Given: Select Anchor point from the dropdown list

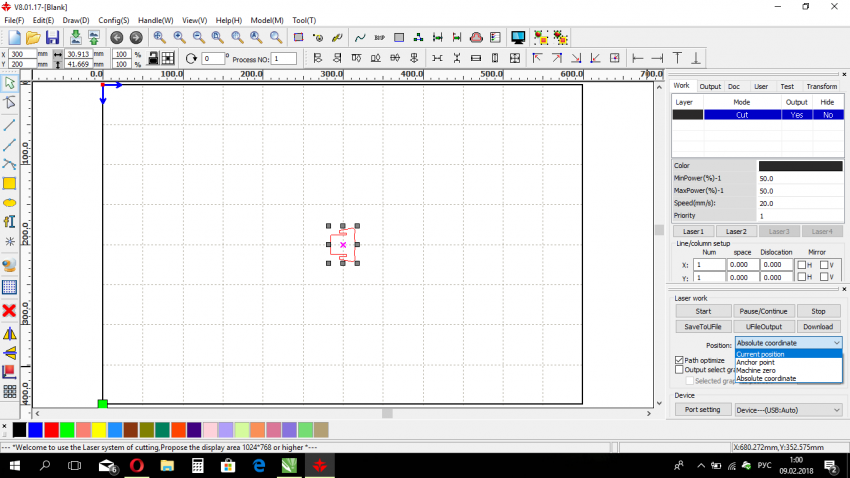Looking at the screenshot, I should 755,362.
